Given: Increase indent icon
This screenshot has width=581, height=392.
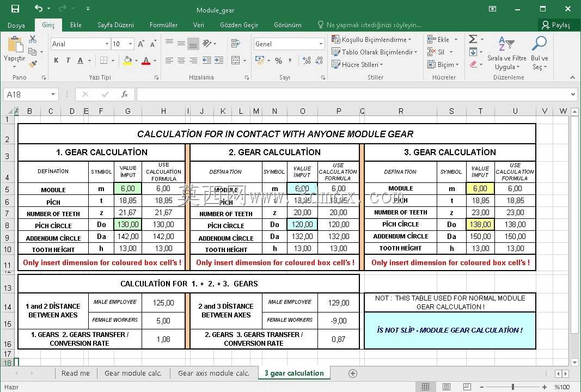Looking at the screenshot, I should 219,60.
